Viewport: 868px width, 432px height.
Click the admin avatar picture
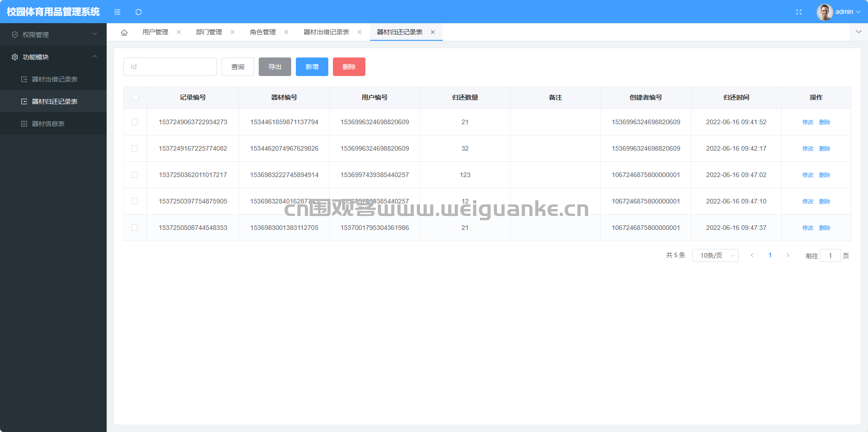(824, 12)
